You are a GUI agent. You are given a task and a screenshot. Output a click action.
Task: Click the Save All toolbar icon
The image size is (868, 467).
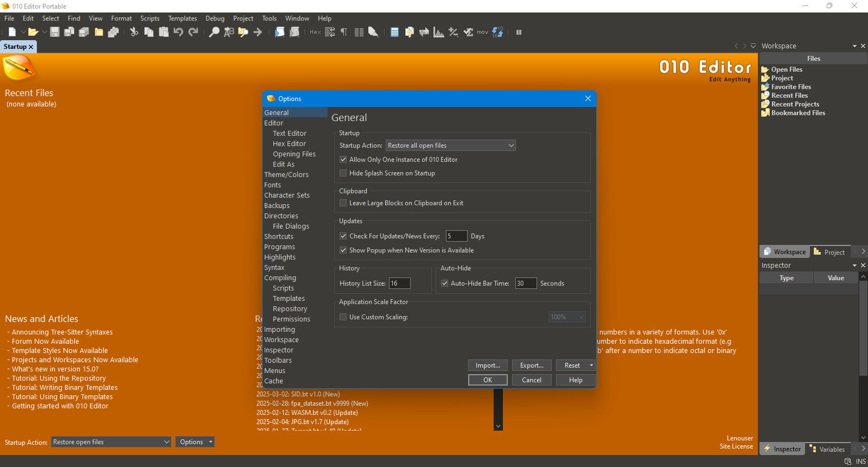[84, 32]
